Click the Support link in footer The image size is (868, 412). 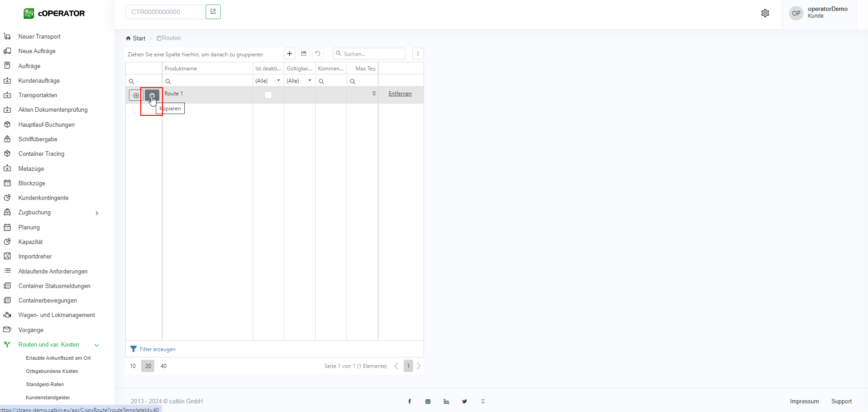841,401
